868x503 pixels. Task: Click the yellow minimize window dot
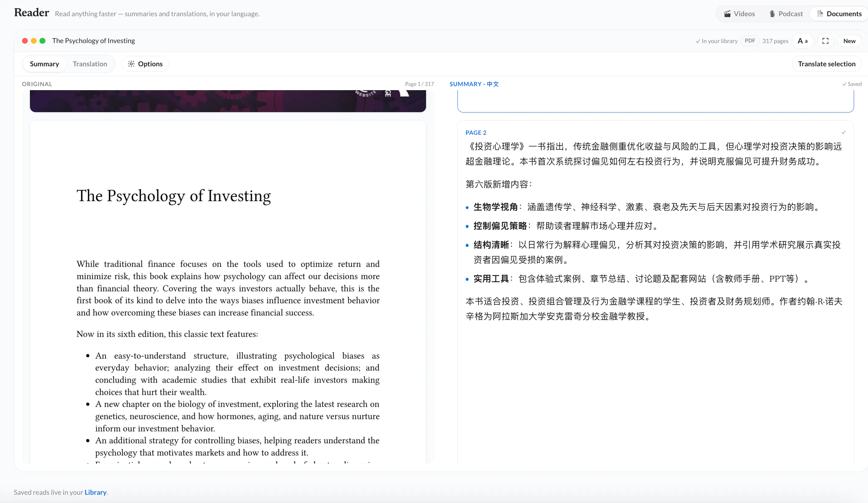point(34,41)
